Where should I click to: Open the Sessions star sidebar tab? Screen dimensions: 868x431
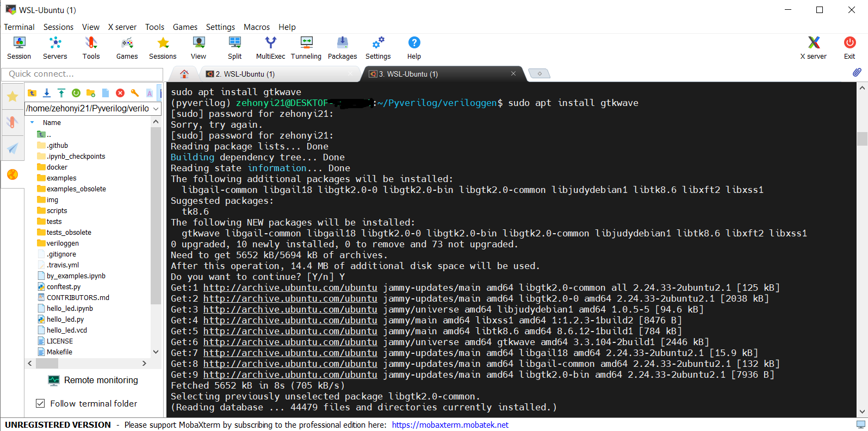(x=12, y=97)
